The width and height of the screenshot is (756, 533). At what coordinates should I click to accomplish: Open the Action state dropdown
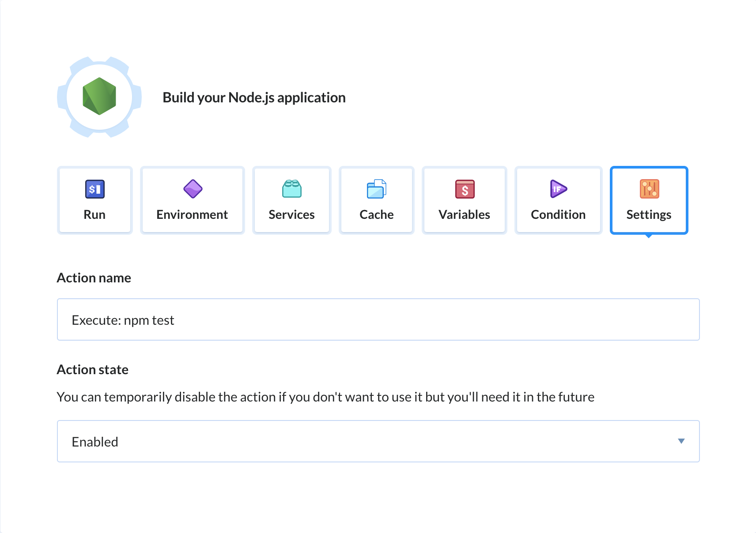pos(378,441)
